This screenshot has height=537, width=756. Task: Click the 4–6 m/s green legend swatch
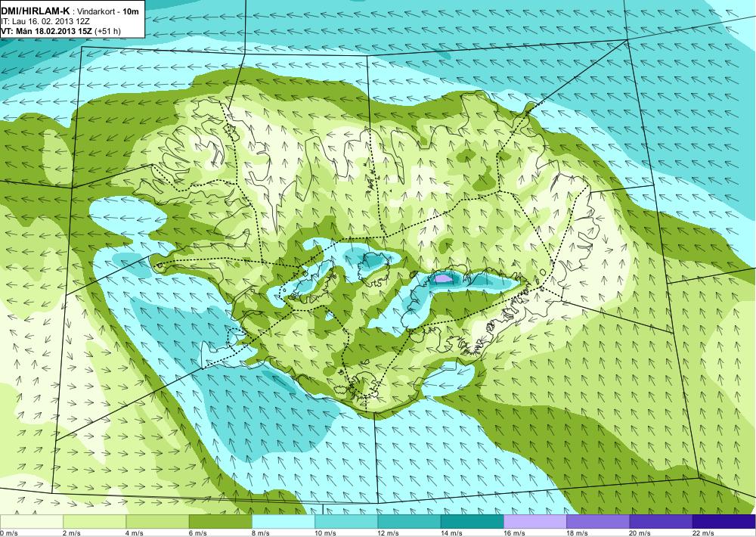click(x=158, y=522)
